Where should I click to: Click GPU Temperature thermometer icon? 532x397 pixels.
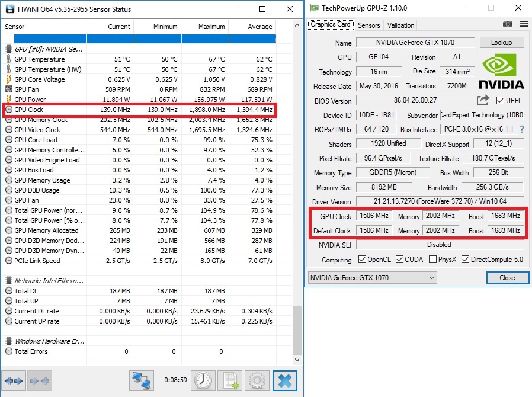[8, 59]
